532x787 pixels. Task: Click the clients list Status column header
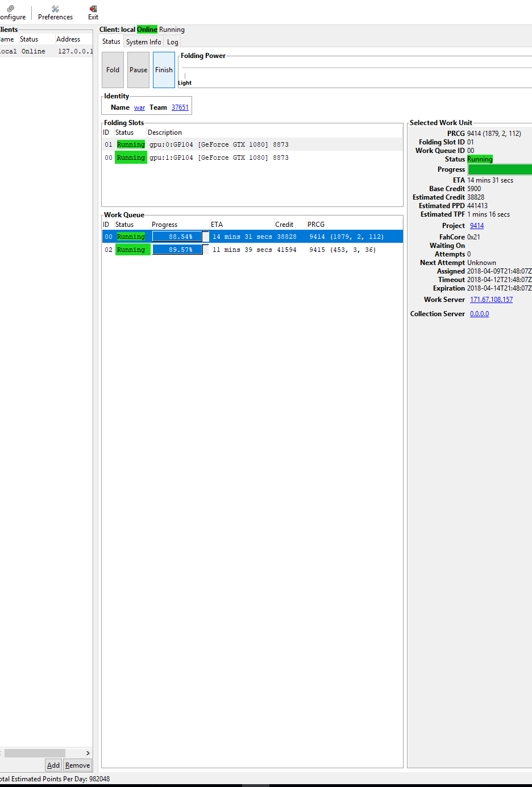click(36, 39)
